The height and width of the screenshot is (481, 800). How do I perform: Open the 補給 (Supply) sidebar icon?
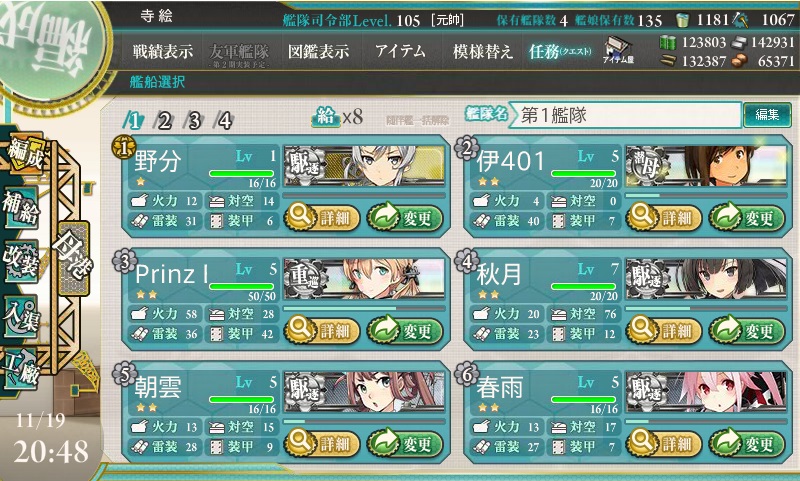pyautogui.click(x=21, y=208)
